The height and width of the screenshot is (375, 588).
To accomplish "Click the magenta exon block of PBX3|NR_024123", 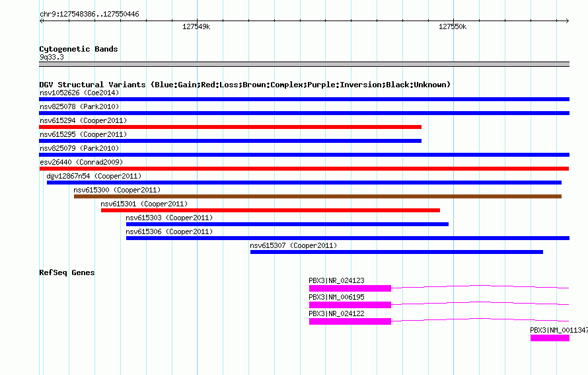I will [350, 288].
